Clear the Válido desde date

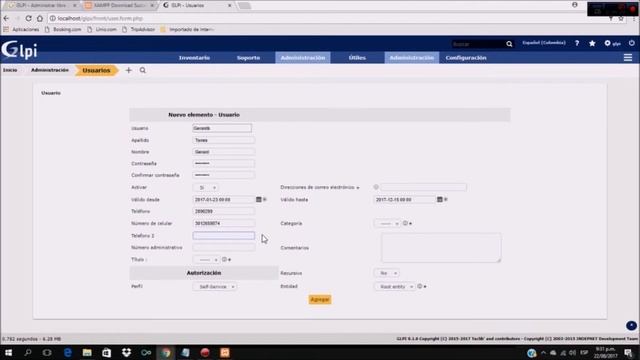point(265,199)
